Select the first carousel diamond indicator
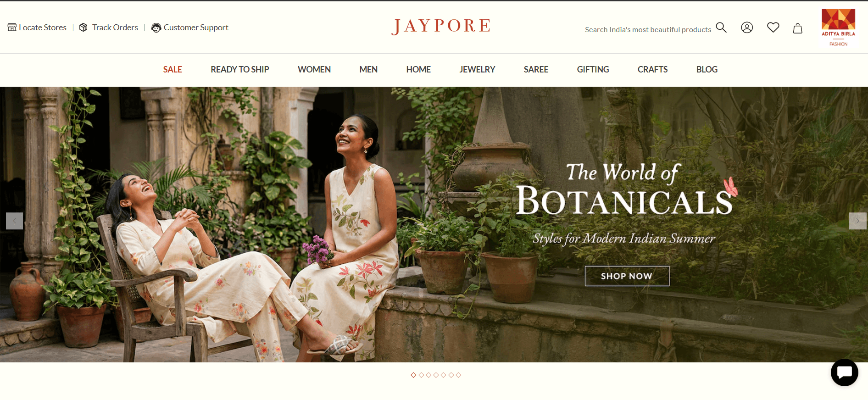 pos(413,375)
